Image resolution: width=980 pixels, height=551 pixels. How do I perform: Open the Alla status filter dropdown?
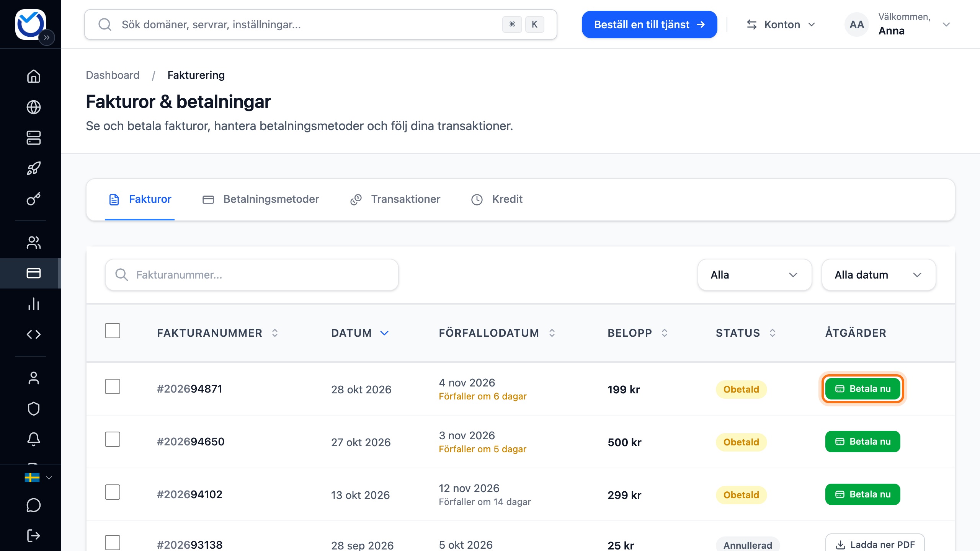click(x=755, y=275)
